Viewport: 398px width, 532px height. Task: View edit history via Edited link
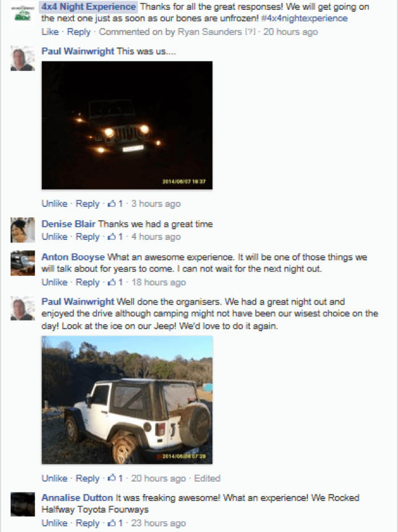[207, 479]
